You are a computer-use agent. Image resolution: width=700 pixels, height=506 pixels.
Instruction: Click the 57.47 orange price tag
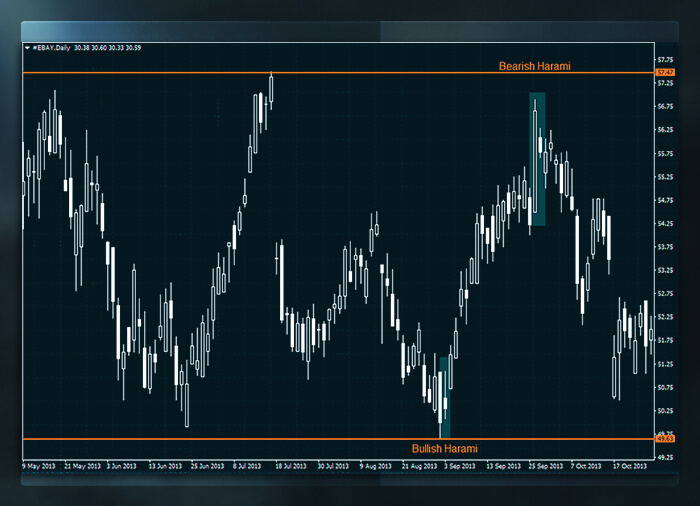665,73
